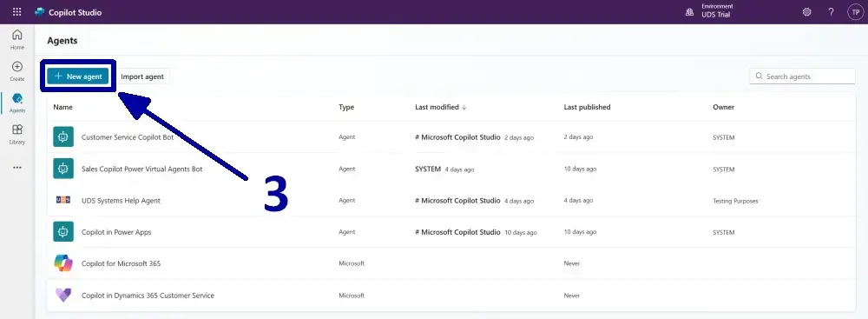Open Library in the sidebar

[17, 134]
